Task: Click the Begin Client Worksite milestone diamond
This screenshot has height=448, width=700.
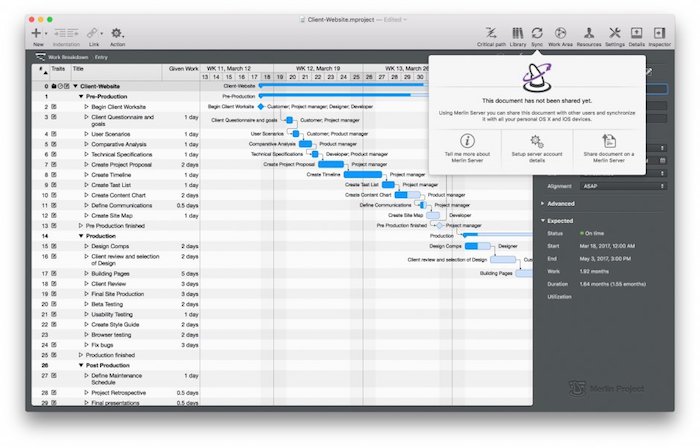Action: pyautogui.click(x=261, y=107)
